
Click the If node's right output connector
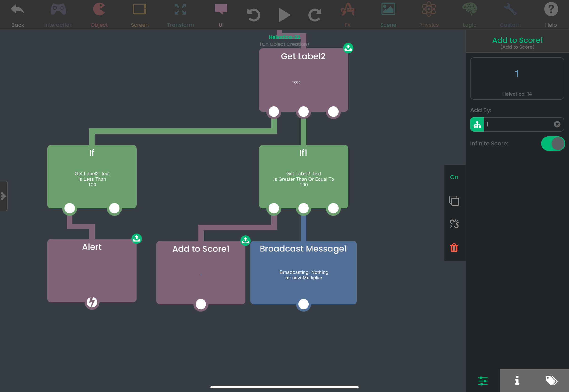(x=114, y=208)
